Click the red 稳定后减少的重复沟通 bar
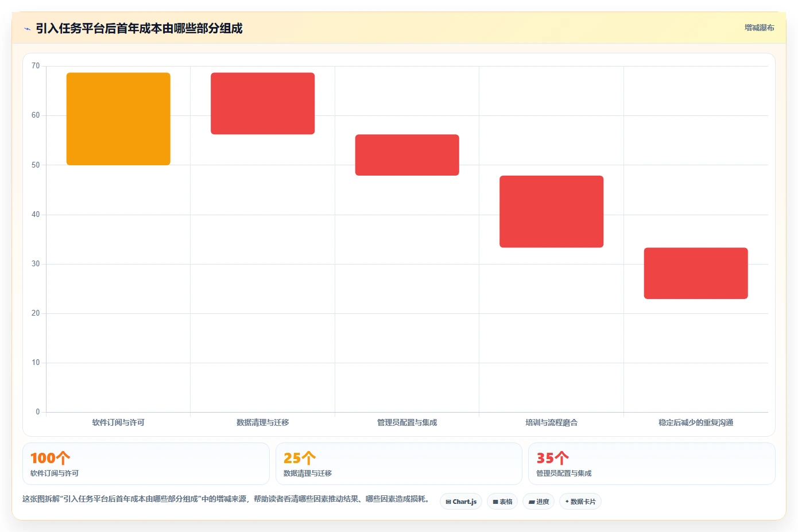Viewport: 798px width, 532px height. tap(696, 273)
